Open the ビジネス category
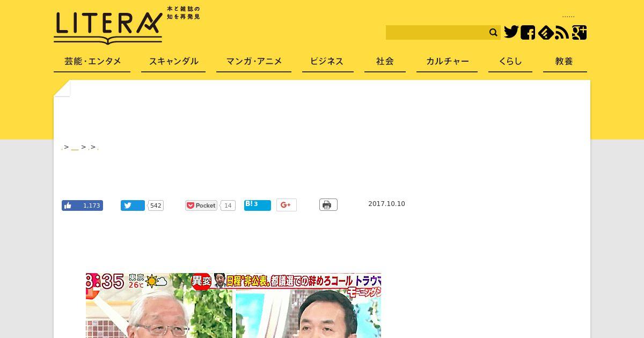Screen dimensions: 644x338 [327, 62]
